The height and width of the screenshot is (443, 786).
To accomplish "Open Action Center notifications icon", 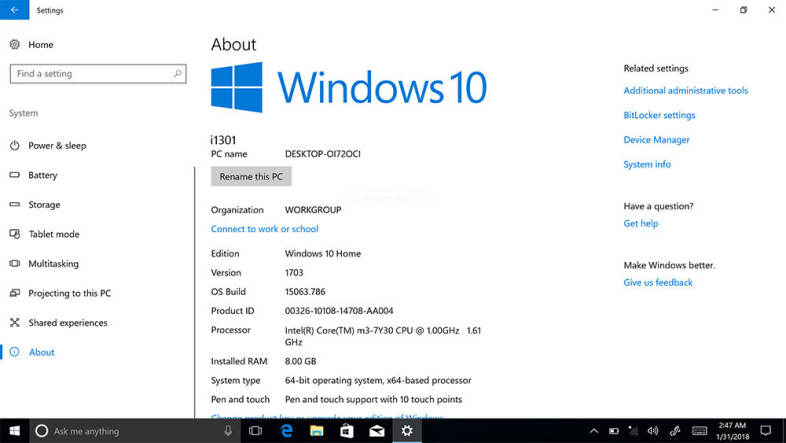I will click(x=765, y=431).
